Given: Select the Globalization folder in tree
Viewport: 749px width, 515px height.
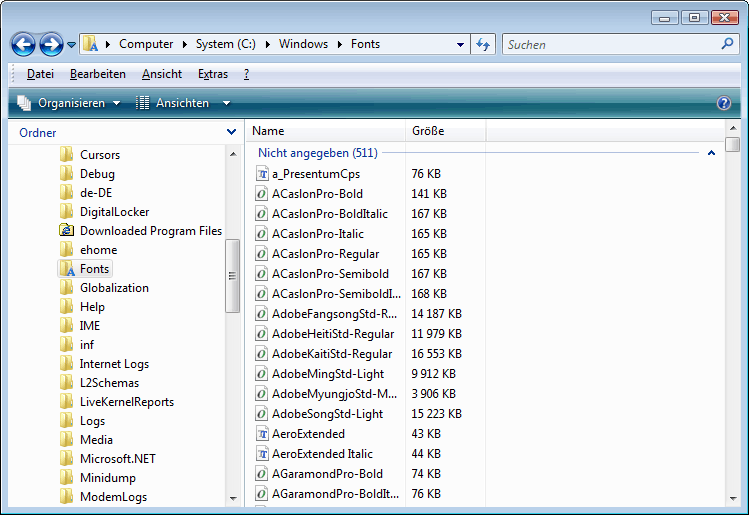Looking at the screenshot, I should pyautogui.click(x=114, y=288).
